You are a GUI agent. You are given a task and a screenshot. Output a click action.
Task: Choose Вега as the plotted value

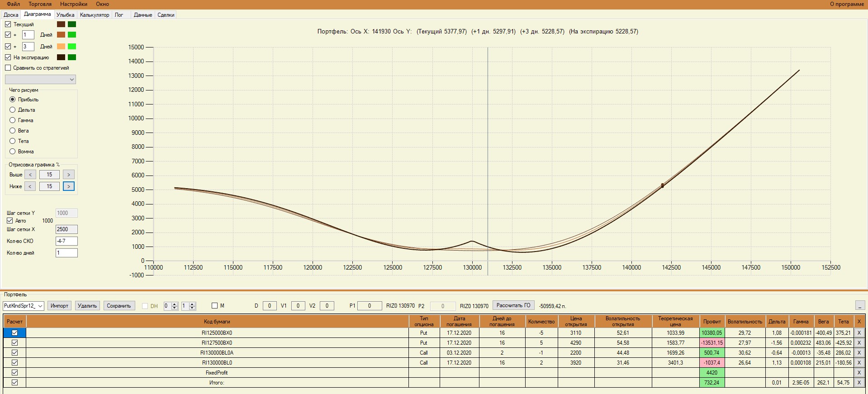point(13,131)
